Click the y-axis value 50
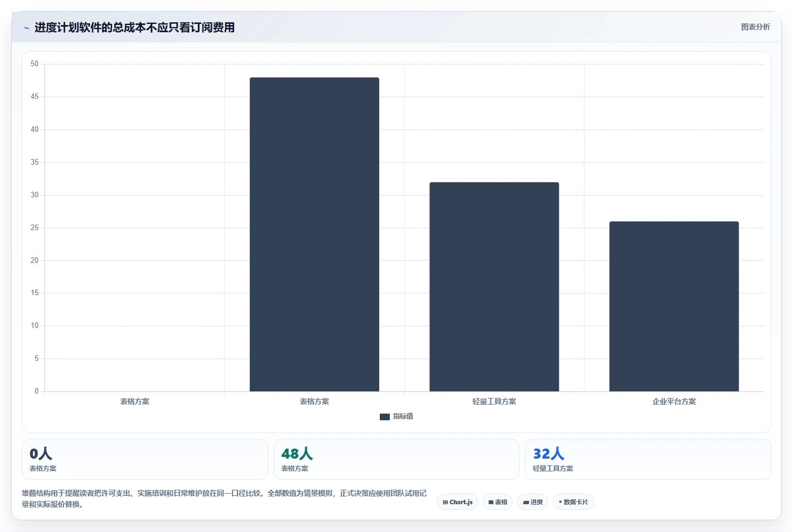 coord(34,64)
